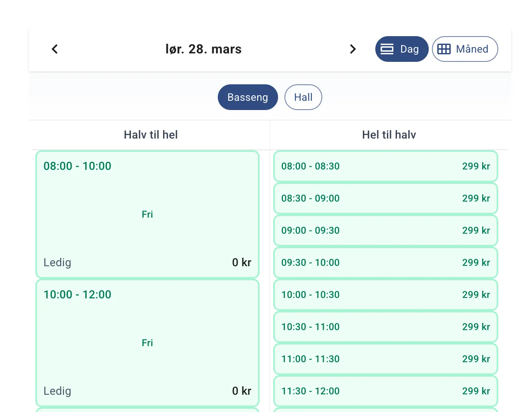This screenshot has width=532, height=412.
Task: Switch to Dag day view
Action: [401, 49]
